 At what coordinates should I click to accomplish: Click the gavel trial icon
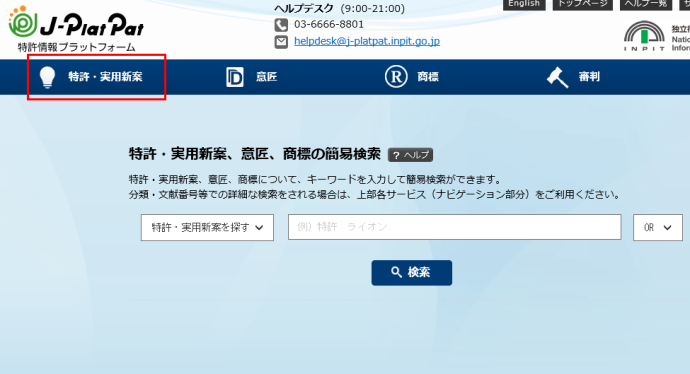tap(558, 77)
